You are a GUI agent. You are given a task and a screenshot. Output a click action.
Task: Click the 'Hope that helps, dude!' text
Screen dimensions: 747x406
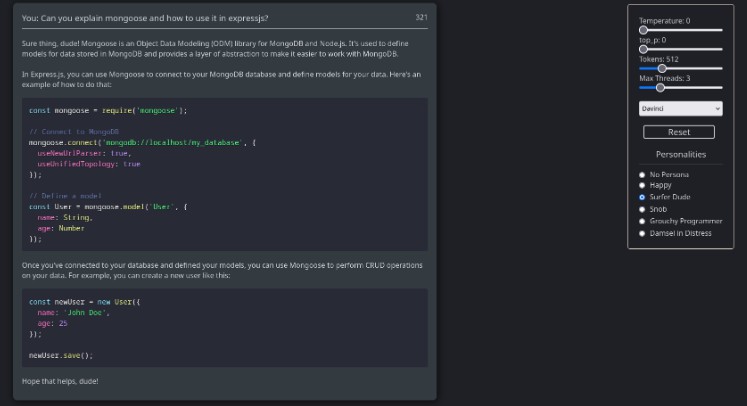tap(60, 382)
